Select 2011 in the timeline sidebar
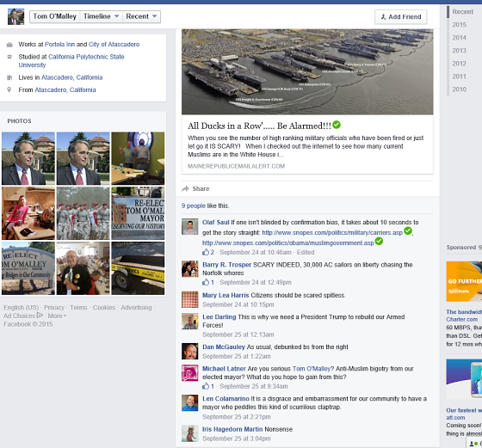 click(x=459, y=77)
